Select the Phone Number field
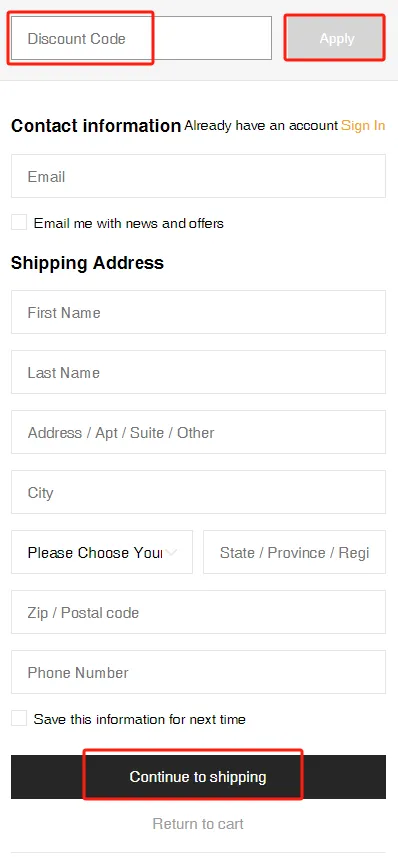This screenshot has height=857, width=398. pos(198,672)
